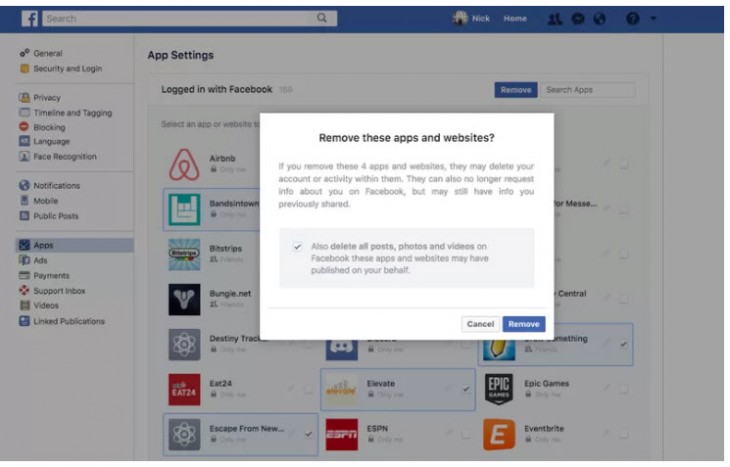Edit the Eat24 app pencil

point(291,388)
